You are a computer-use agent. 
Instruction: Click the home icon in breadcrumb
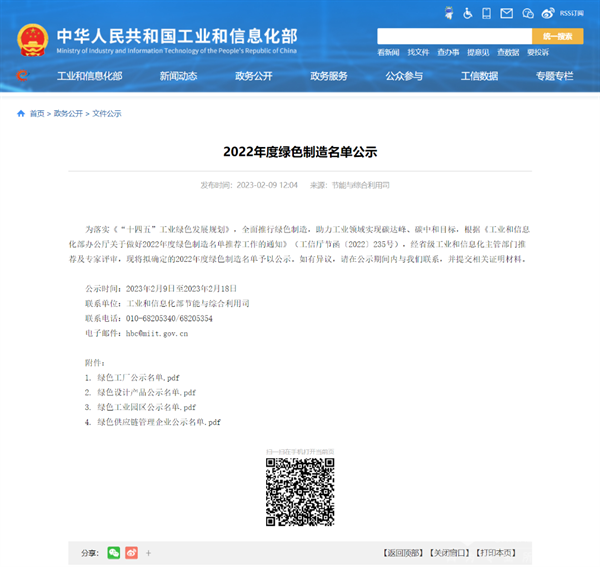[21, 114]
